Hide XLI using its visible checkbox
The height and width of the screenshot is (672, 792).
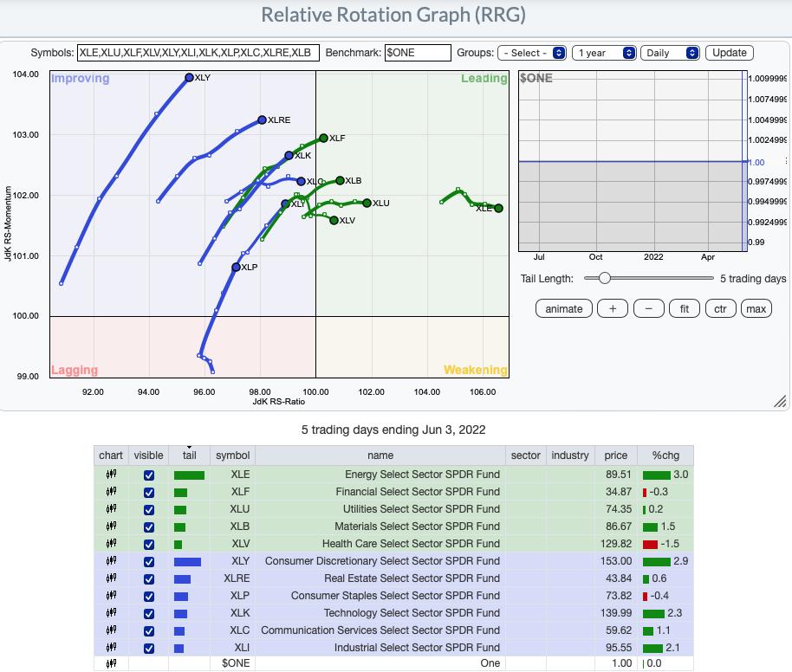(x=148, y=648)
